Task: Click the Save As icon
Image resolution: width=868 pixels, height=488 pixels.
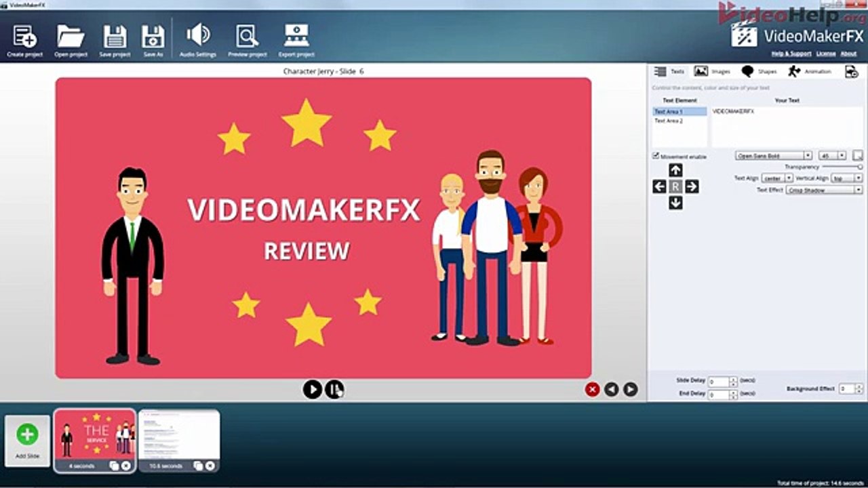Action: (153, 36)
